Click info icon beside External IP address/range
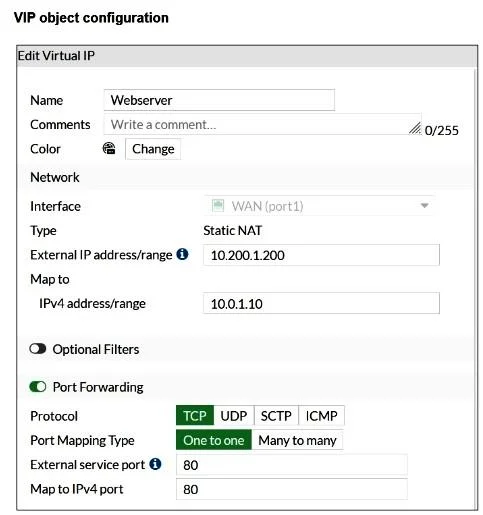Viewport: 483px width, 515px height. (x=182, y=254)
